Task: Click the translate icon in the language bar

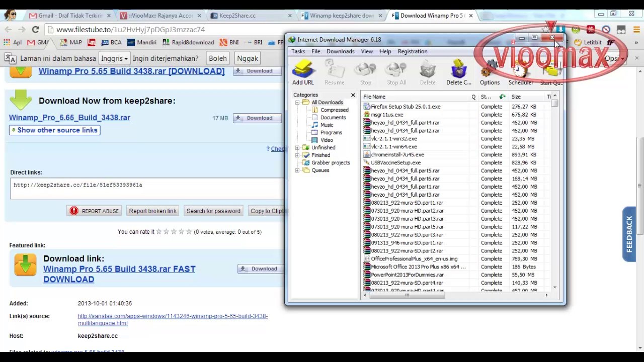Action: 10,58
